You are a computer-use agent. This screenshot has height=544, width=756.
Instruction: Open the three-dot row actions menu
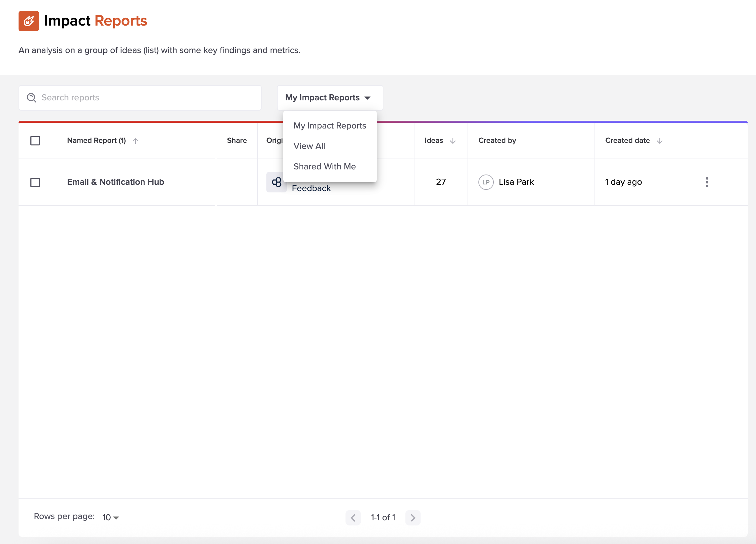tap(707, 182)
